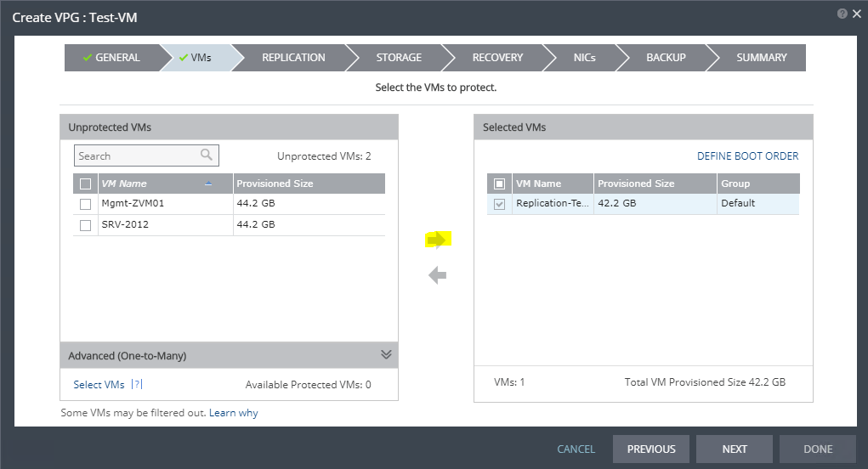
Task: Toggle select-all checkbox in Selected VMs
Action: click(x=499, y=184)
